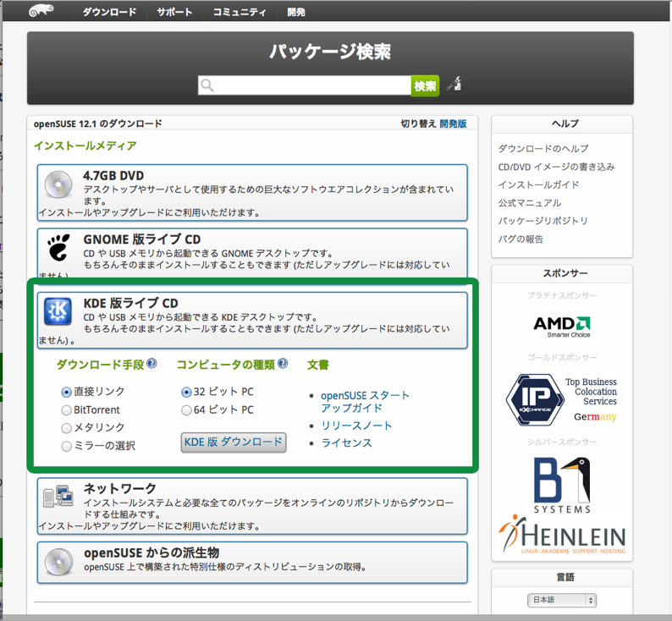672x621 pixels.
Task: Open openSUSE スタートアップガイド link
Action: 365,401
